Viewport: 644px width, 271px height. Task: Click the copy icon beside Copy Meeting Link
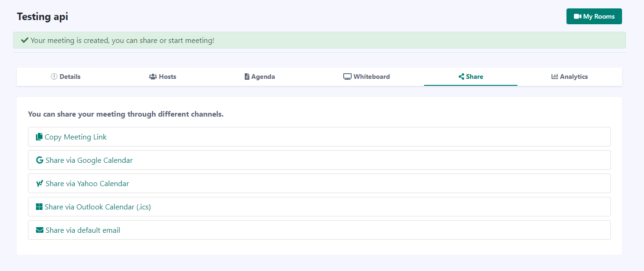[x=39, y=137]
